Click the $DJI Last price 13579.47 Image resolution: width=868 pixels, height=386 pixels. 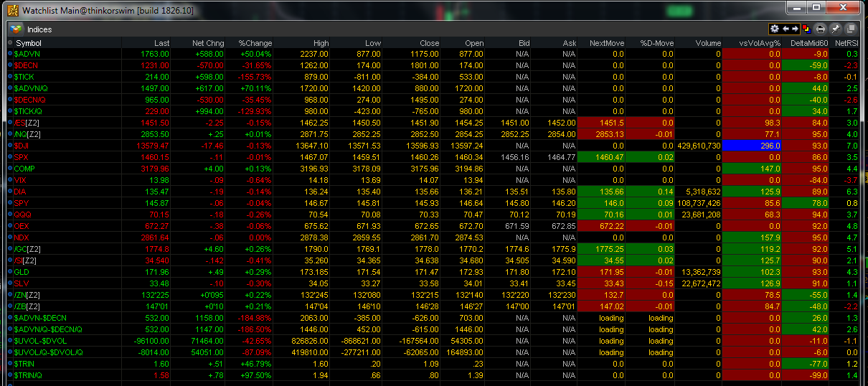(154, 146)
